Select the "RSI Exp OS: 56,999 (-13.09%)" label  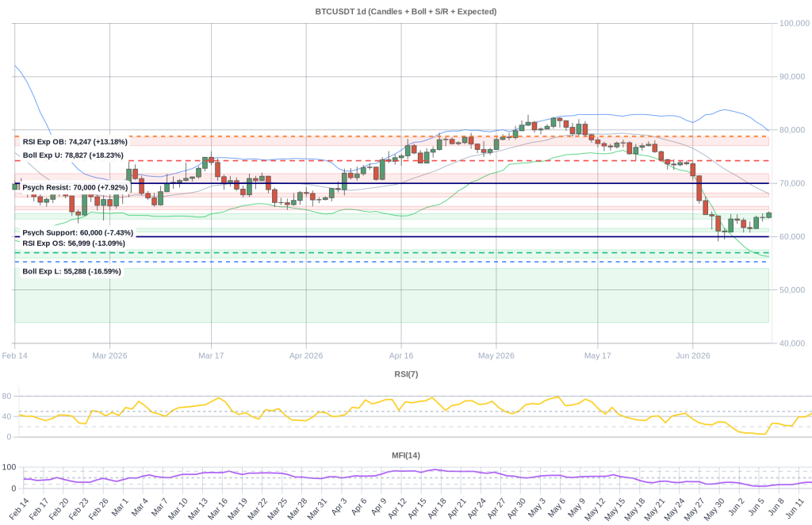(x=74, y=243)
